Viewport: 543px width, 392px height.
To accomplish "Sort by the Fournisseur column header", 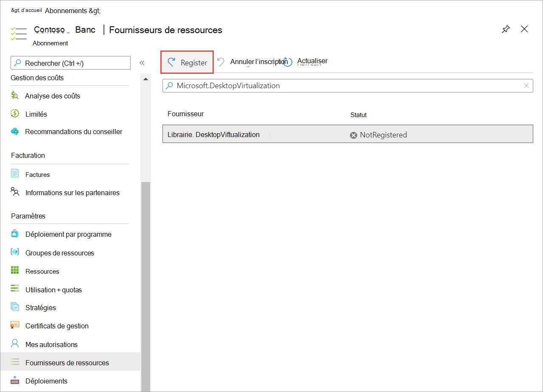I will (x=185, y=114).
